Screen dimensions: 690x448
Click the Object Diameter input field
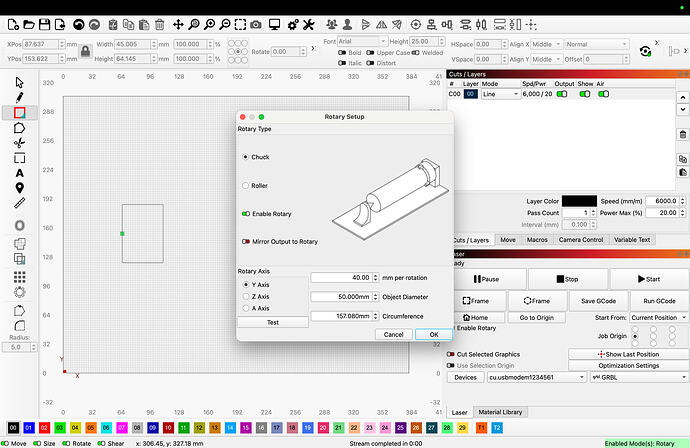click(341, 297)
